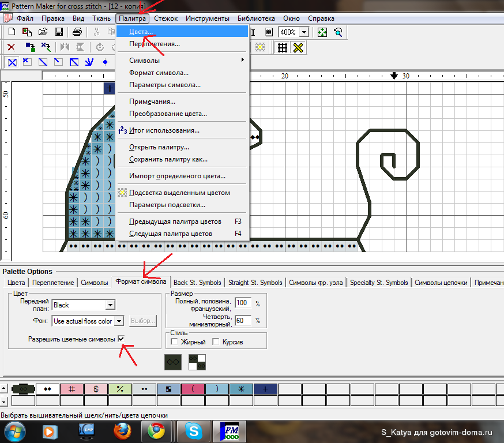504x443 pixels.
Task: Switch to the Specialty St. Symbols tab
Action: click(379, 283)
